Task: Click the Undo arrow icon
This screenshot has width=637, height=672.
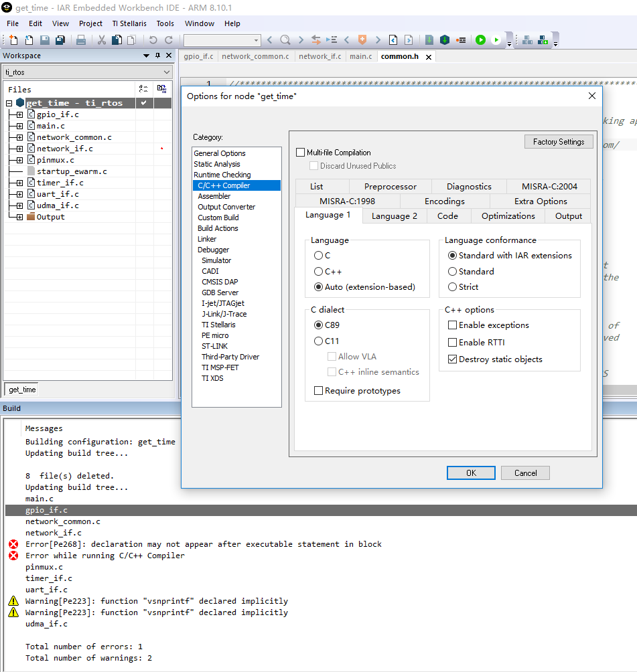Action: point(153,40)
